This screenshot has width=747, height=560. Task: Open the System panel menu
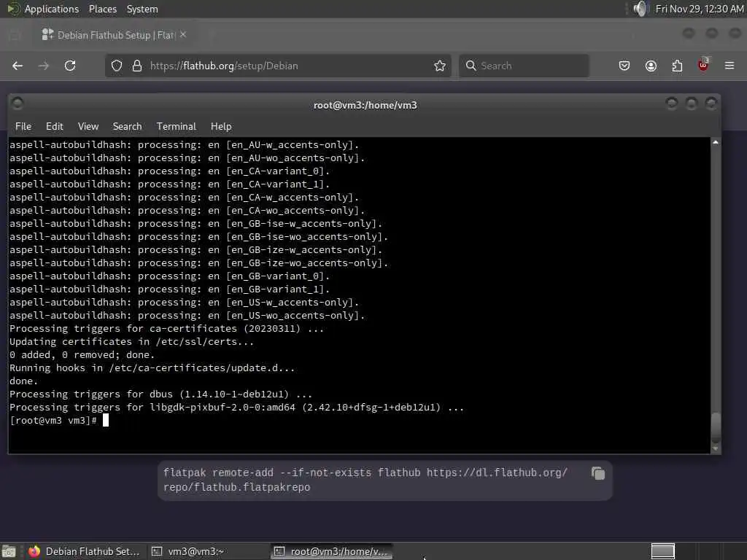142,9
